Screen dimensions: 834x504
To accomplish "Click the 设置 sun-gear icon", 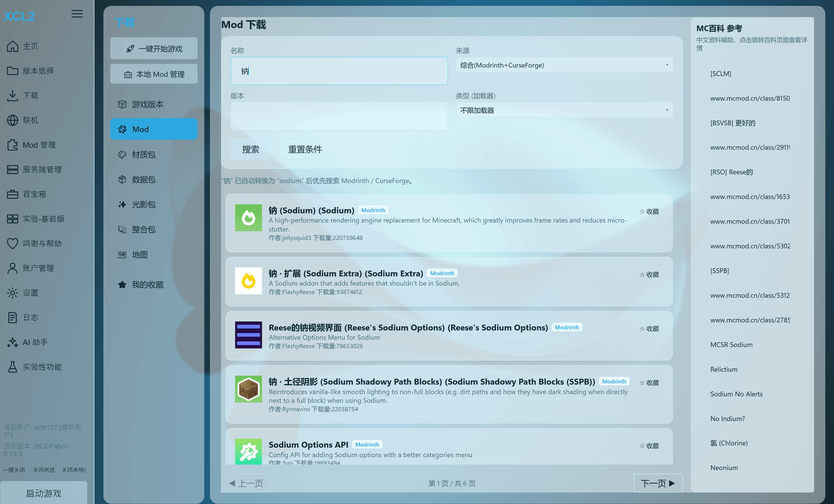I will pos(13,293).
